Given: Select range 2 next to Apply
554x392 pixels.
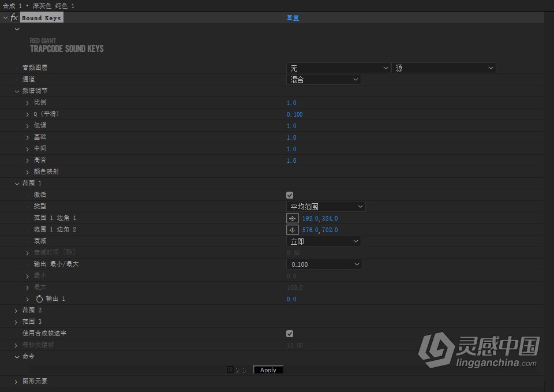Looking at the screenshot, I should pos(237,370).
